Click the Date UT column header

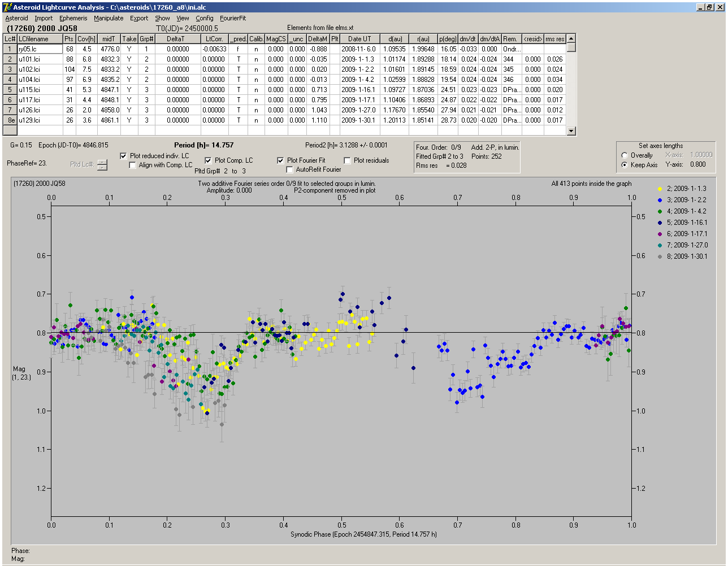click(359, 39)
